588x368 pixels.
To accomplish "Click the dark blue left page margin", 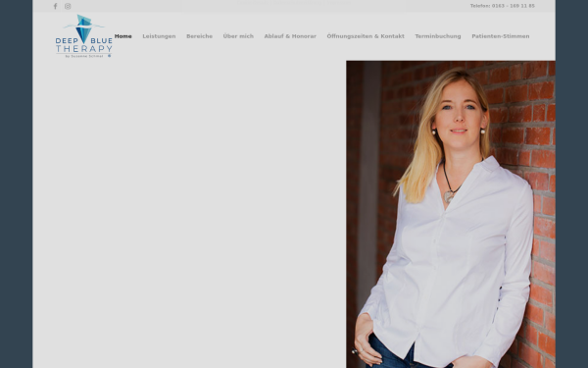I will pyautogui.click(x=16, y=184).
